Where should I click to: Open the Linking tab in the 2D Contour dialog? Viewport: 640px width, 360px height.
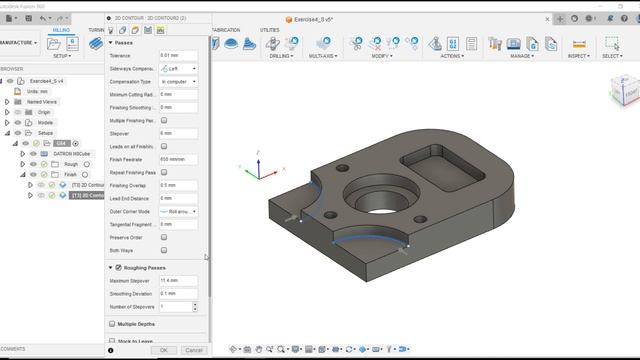[160, 30]
